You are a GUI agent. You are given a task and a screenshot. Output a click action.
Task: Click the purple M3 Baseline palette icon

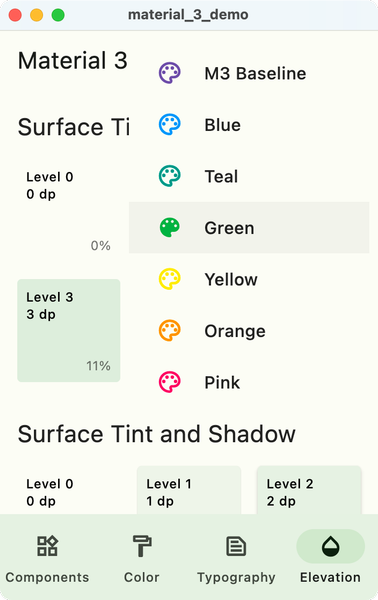pos(169,73)
